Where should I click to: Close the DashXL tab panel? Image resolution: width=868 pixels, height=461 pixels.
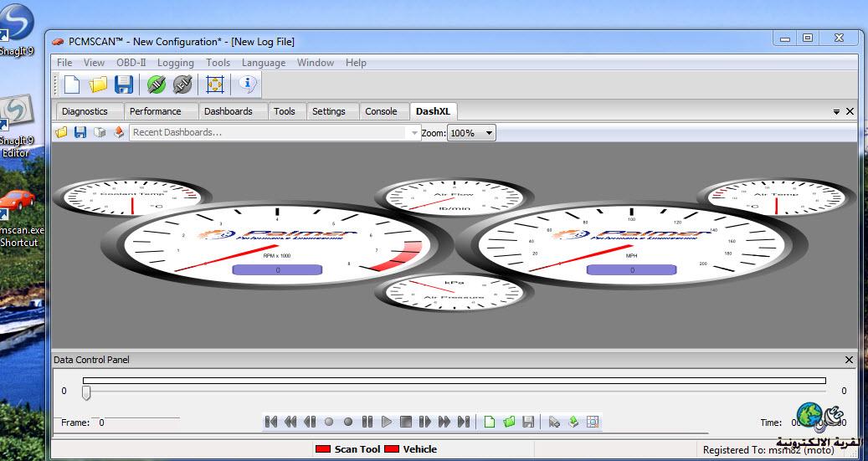coord(850,112)
